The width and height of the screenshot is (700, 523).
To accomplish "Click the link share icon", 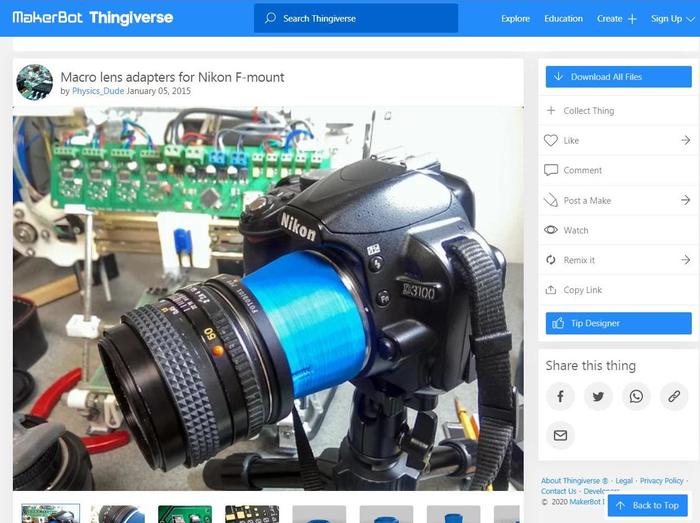I will tap(675, 397).
